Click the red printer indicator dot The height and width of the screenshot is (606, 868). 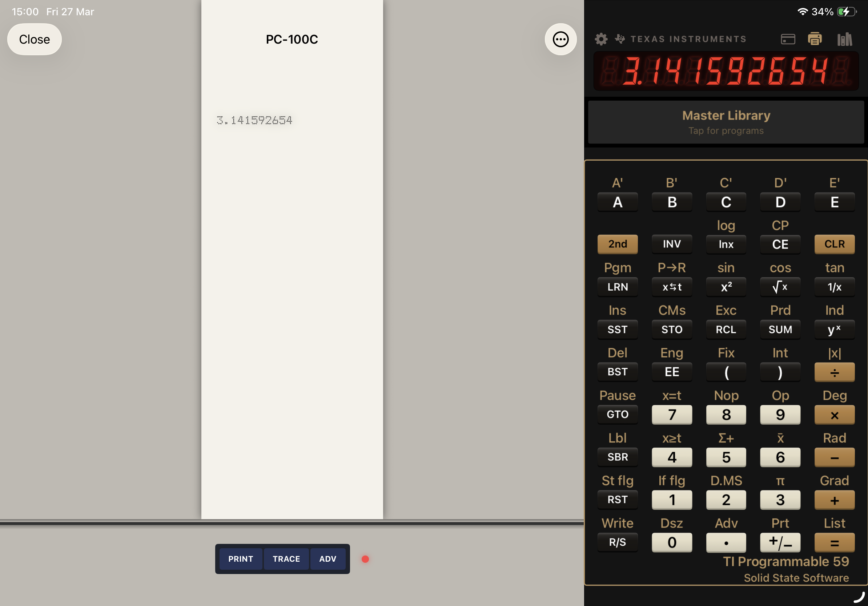[x=365, y=559]
